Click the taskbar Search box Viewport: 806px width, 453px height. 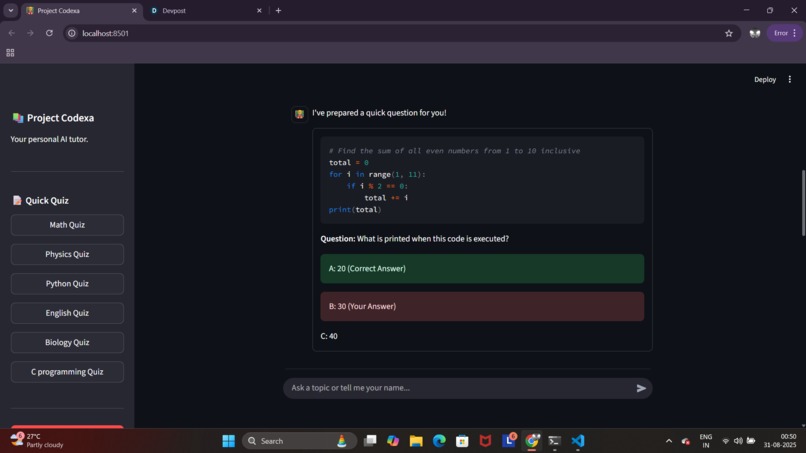[x=299, y=441]
